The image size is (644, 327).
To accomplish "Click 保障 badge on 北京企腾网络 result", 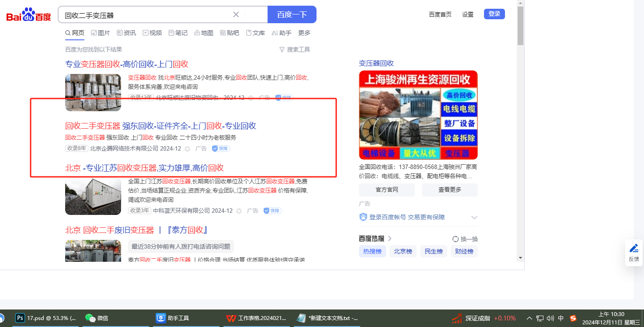I will [x=221, y=148].
